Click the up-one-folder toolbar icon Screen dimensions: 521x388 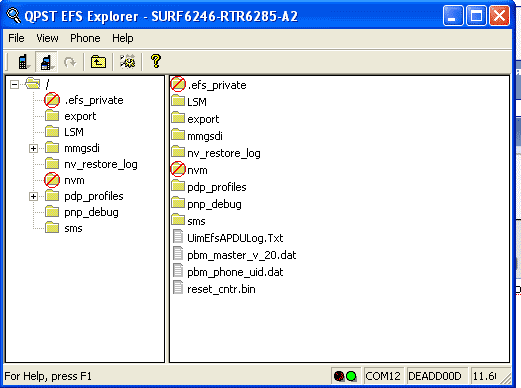(x=98, y=62)
